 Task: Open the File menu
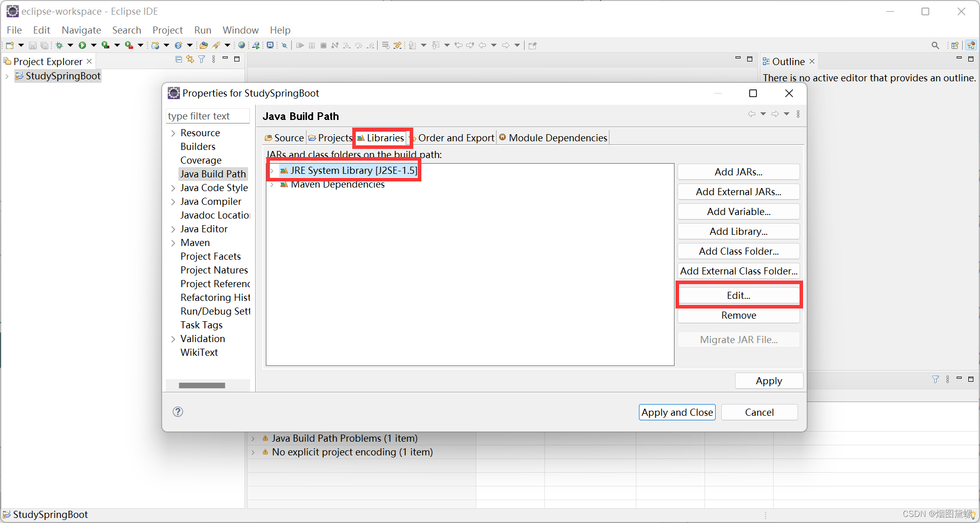(14, 30)
